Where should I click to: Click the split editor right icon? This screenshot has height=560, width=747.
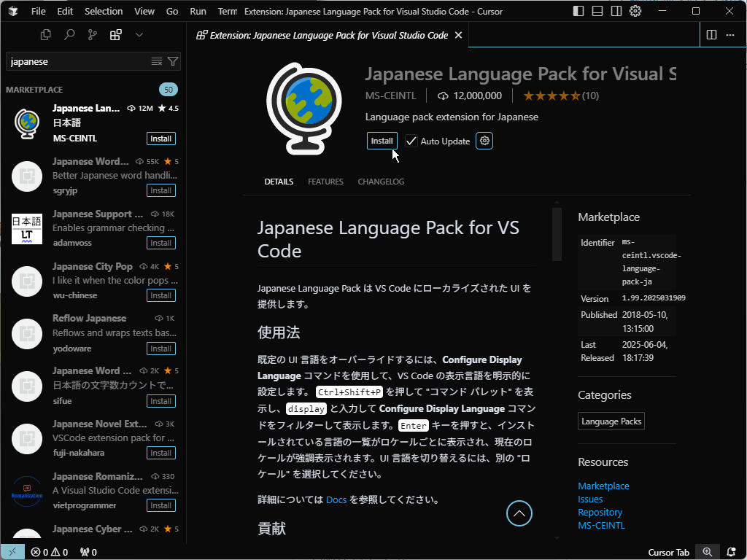pos(711,35)
